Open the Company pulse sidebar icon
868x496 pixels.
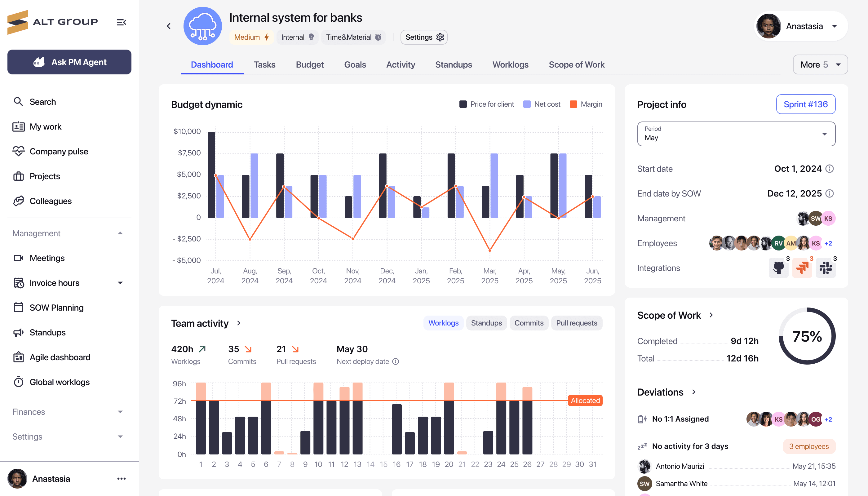coord(18,151)
